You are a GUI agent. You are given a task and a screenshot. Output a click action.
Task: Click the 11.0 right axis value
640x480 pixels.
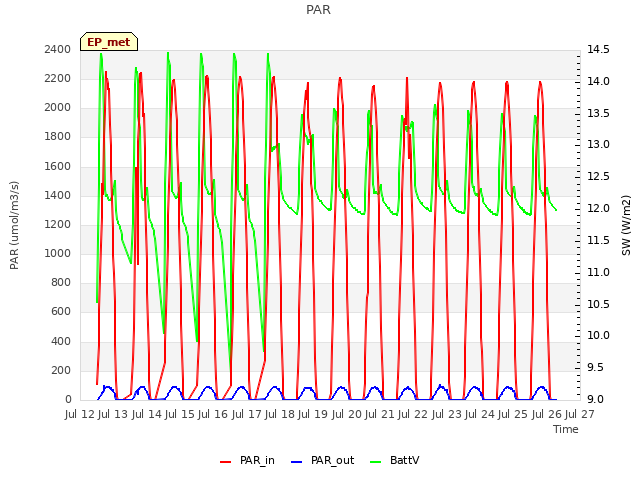coord(598,272)
